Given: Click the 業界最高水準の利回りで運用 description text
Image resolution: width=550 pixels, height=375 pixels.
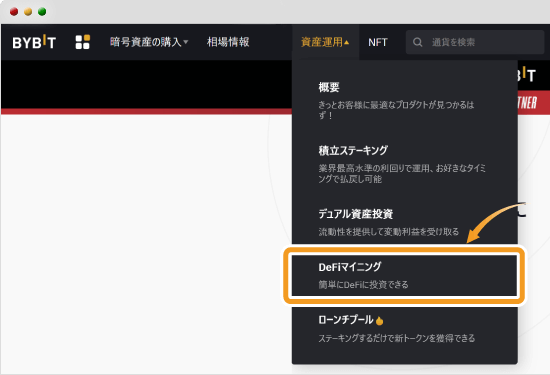Looking at the screenshot, I should coord(402,173).
